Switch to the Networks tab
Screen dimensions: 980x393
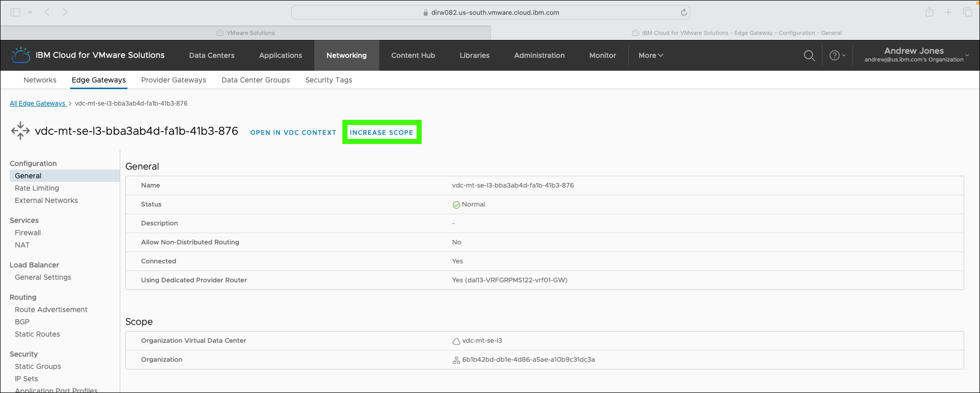coord(40,80)
